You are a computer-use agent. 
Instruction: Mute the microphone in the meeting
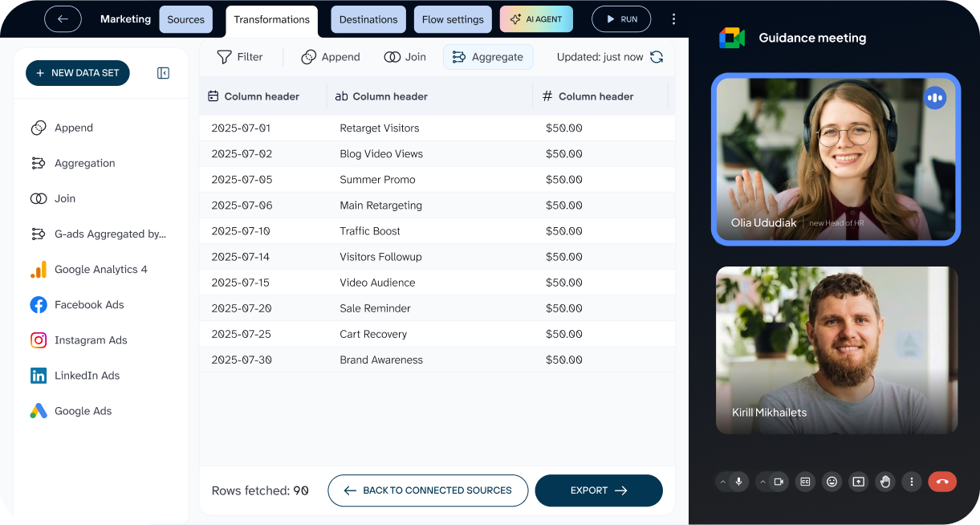coord(739,482)
